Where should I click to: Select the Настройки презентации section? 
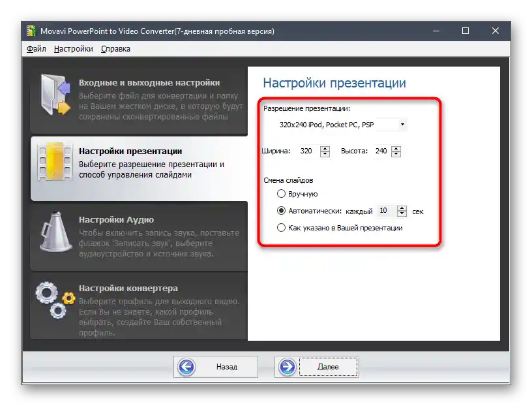tap(139, 168)
